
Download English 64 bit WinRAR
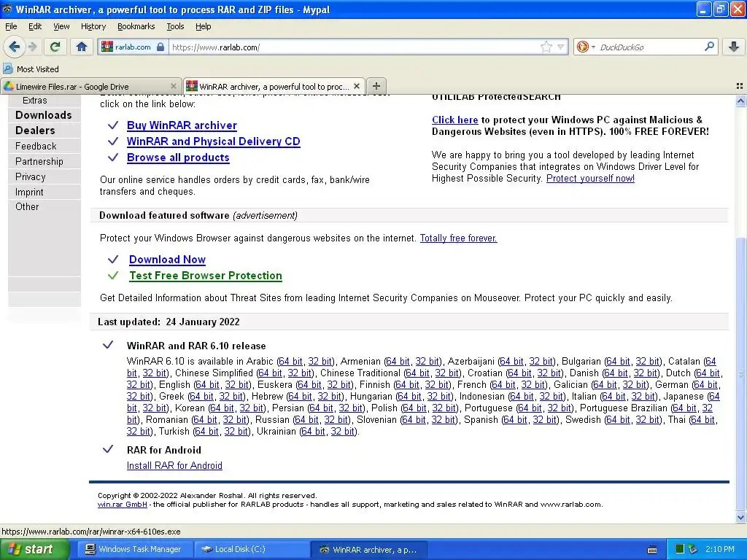coord(207,384)
